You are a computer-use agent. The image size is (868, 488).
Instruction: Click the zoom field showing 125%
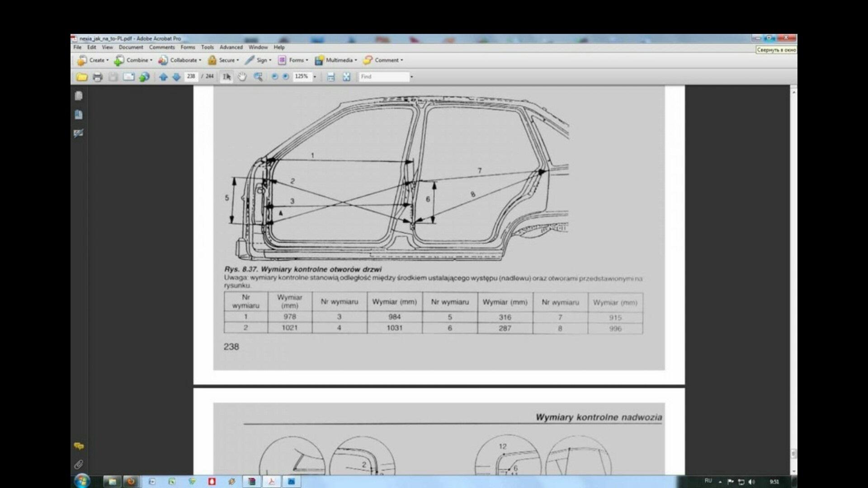click(302, 76)
